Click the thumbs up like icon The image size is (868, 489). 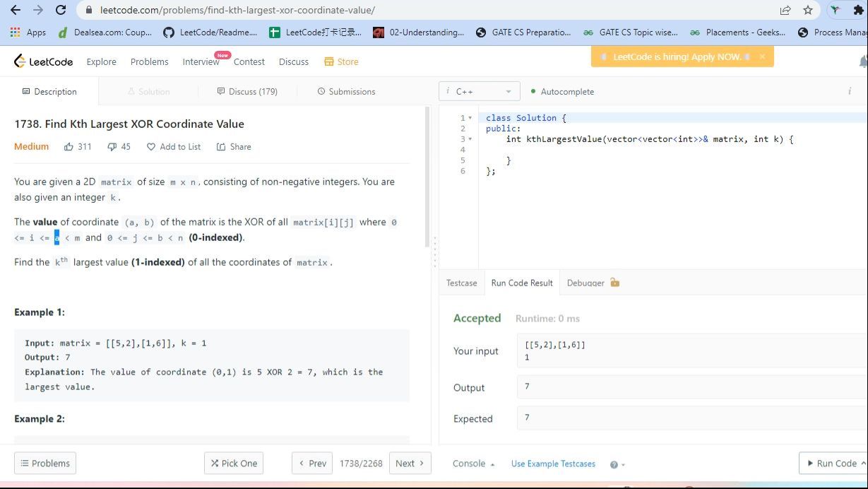[69, 147]
